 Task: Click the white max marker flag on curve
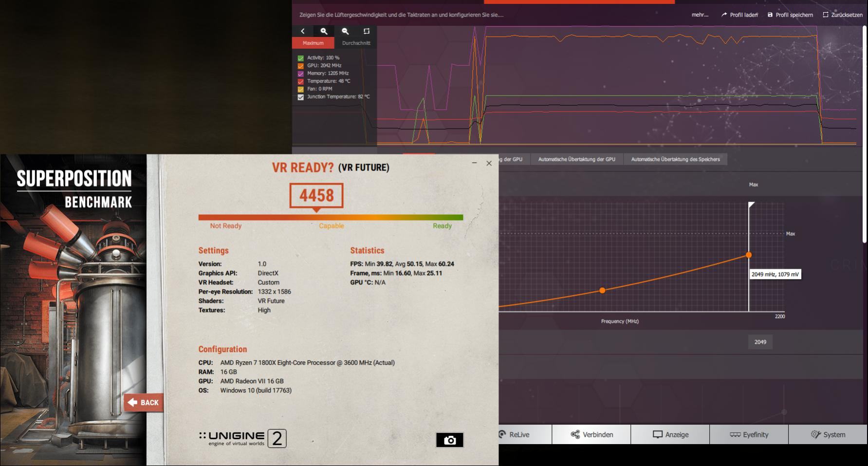751,205
